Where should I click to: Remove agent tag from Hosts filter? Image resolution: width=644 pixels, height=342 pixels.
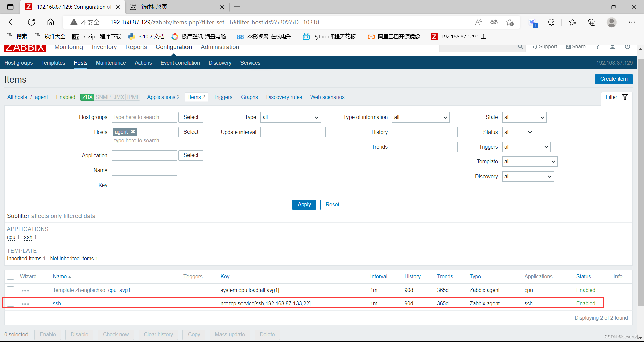[x=133, y=132]
